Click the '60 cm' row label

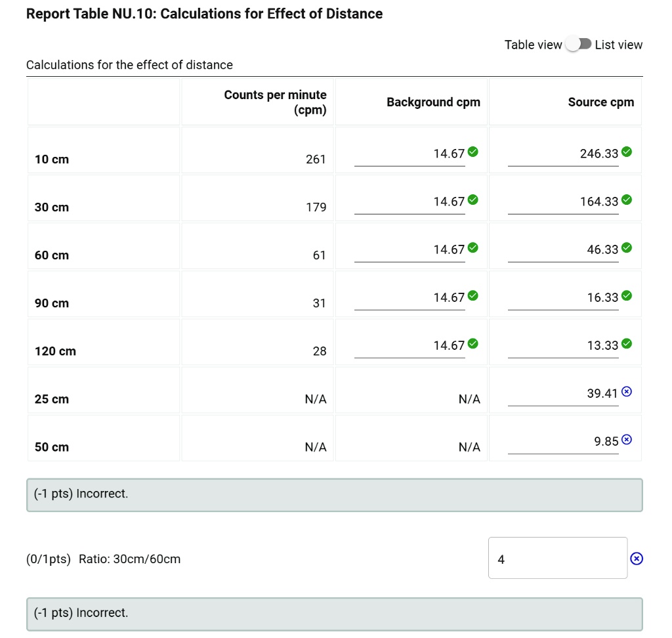[x=52, y=255]
